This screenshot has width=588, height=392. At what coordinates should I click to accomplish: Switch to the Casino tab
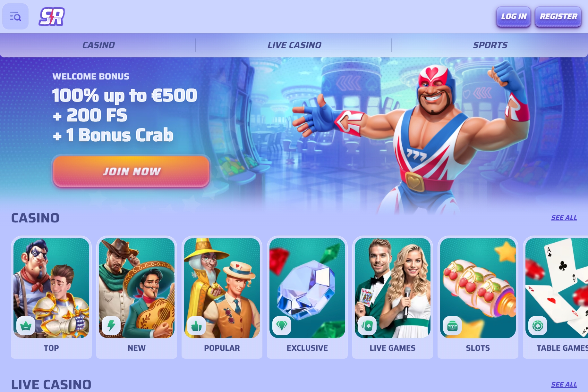coord(98,45)
